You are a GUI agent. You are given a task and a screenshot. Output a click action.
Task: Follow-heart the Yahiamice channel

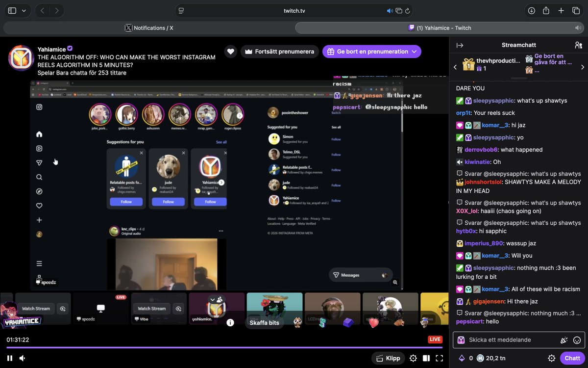[231, 52]
